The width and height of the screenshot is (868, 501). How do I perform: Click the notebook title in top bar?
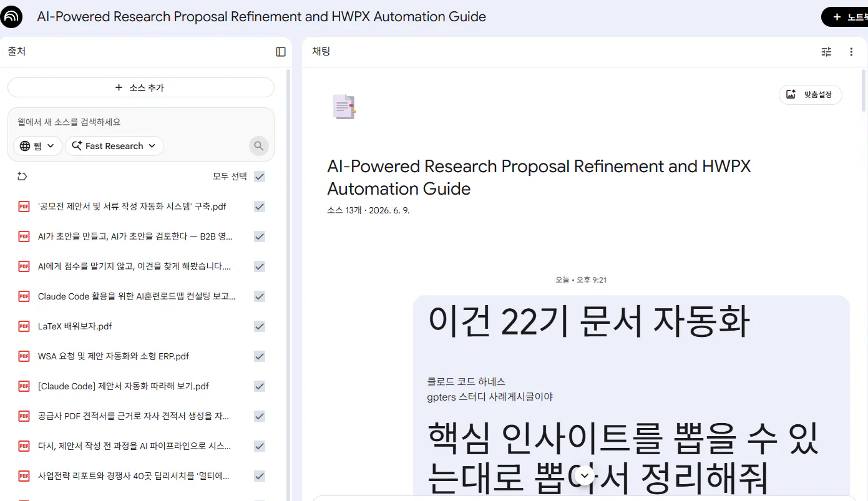click(x=261, y=17)
